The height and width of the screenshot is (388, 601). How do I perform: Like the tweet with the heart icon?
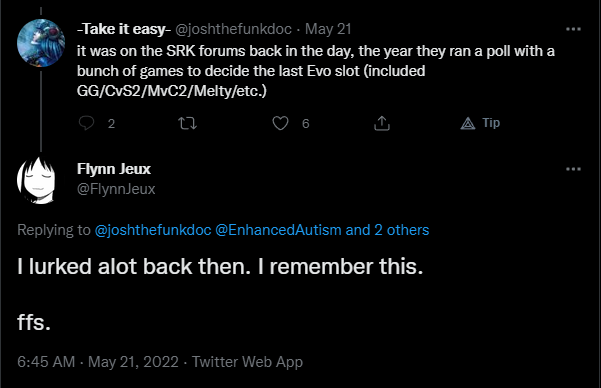(x=280, y=123)
